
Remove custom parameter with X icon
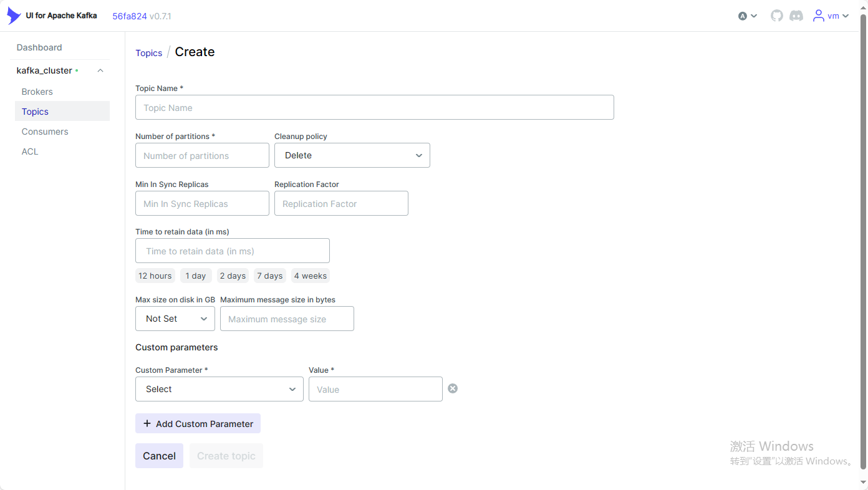tap(453, 388)
